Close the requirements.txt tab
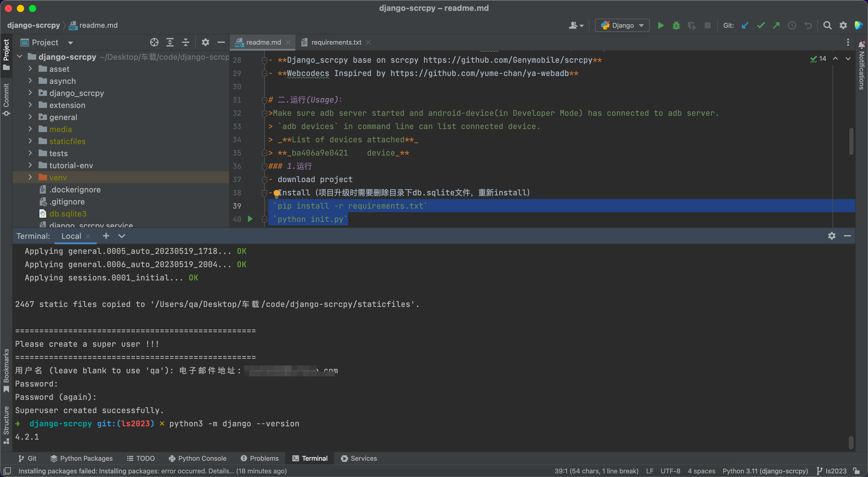The image size is (868, 477). click(x=368, y=43)
